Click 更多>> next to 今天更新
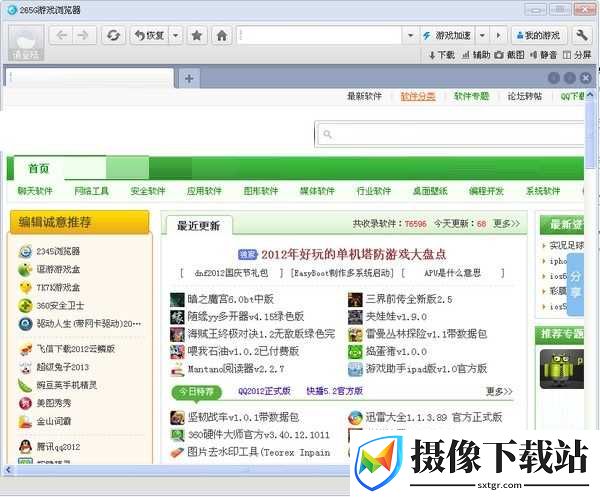600x497 pixels. [x=506, y=223]
